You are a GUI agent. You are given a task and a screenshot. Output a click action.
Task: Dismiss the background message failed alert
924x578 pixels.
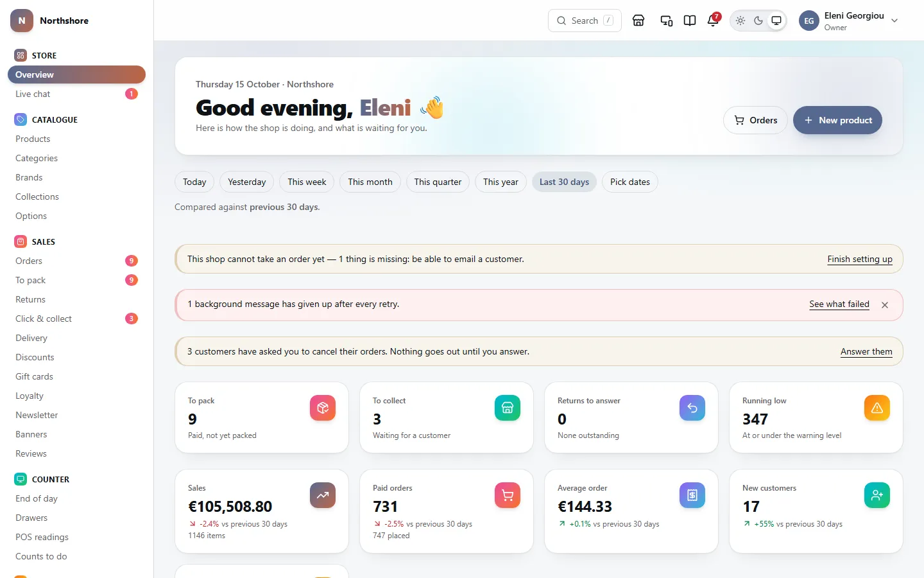tap(885, 305)
